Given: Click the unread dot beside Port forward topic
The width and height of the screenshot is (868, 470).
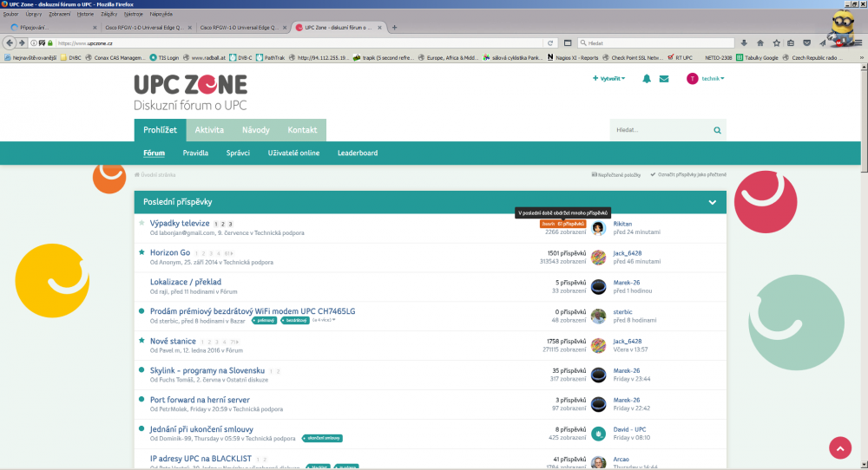Looking at the screenshot, I should tap(141, 400).
